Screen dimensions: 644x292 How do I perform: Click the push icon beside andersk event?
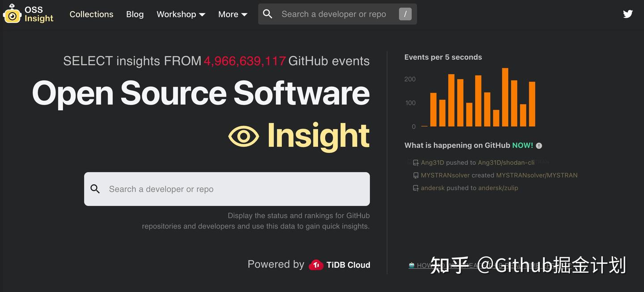click(x=415, y=188)
